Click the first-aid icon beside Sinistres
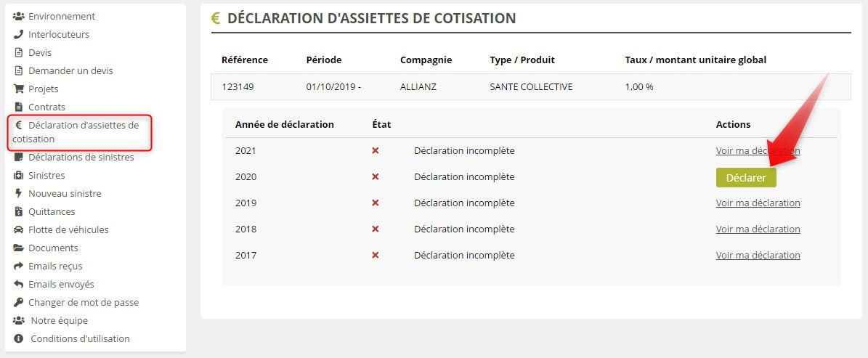 click(19, 176)
